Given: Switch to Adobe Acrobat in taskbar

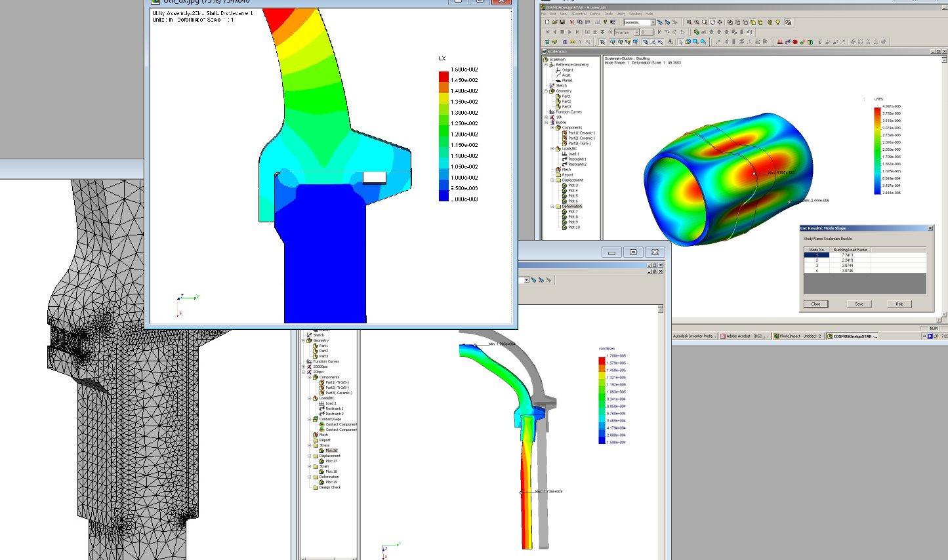Looking at the screenshot, I should 743,336.
